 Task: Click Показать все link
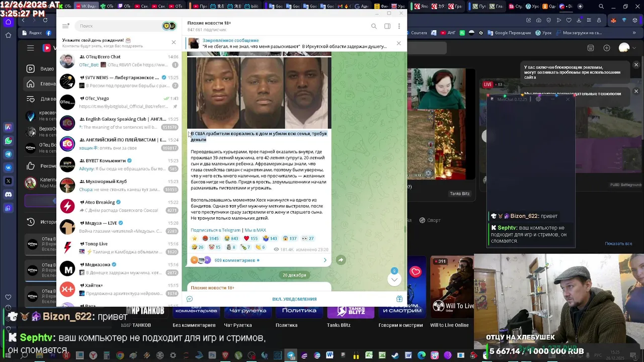tap(618, 244)
